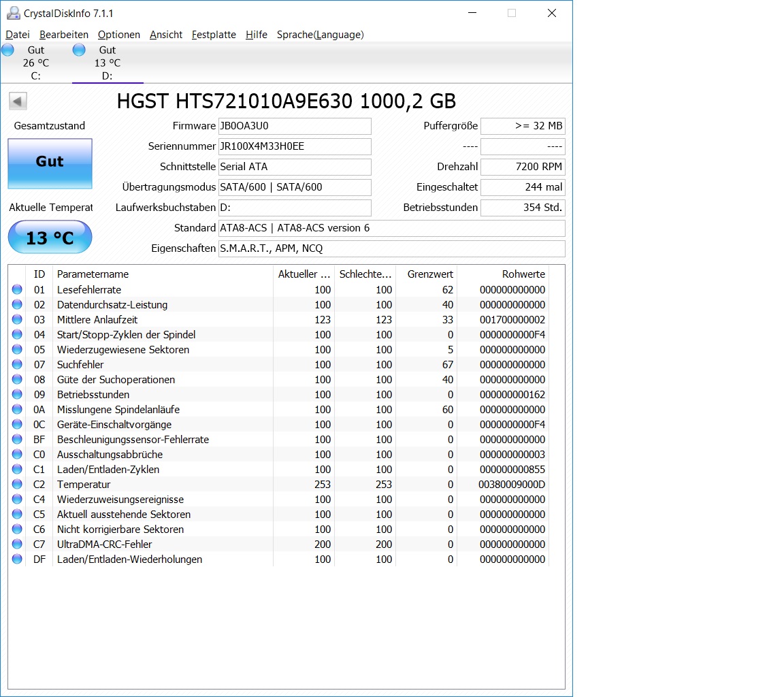Click status icon for Suchfehler row
The width and height of the screenshot is (784, 697).
(17, 365)
